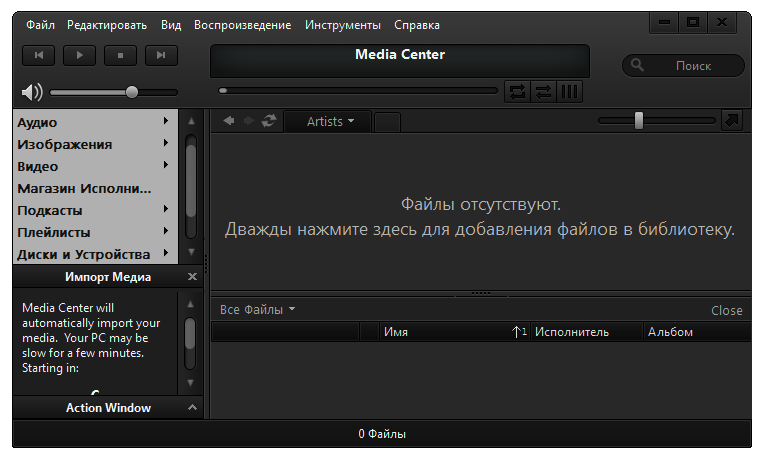Open the Вид menu
The image size is (770, 466).
click(171, 25)
